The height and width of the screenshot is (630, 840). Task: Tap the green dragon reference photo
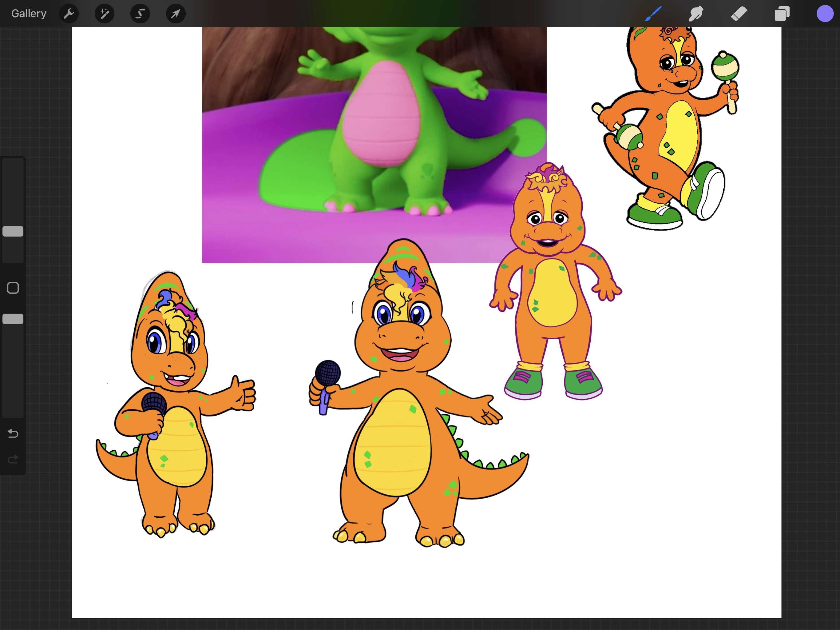point(374,144)
